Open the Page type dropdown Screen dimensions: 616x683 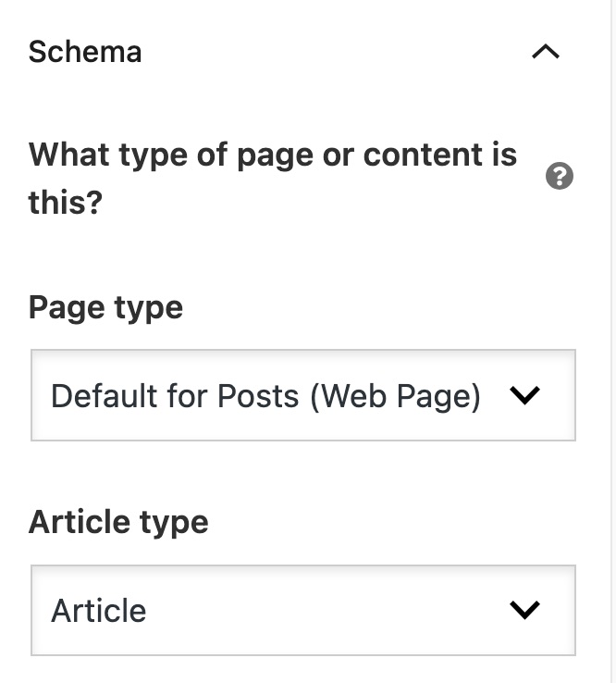click(303, 395)
